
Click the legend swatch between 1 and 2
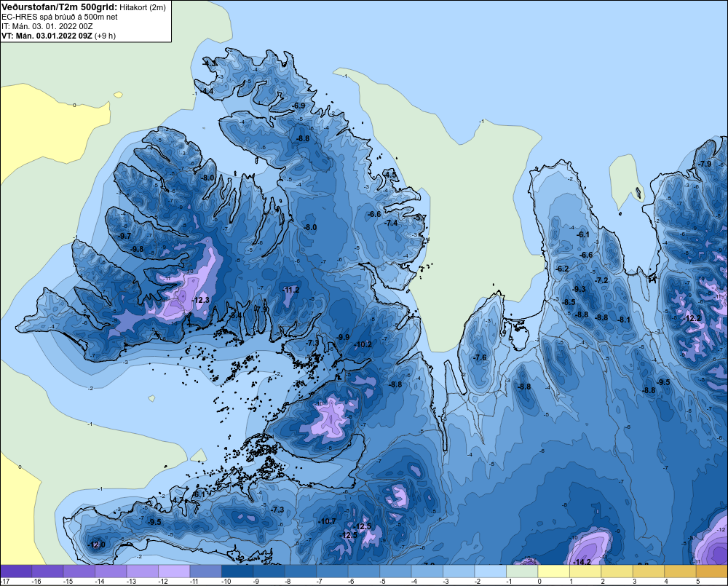585,571
